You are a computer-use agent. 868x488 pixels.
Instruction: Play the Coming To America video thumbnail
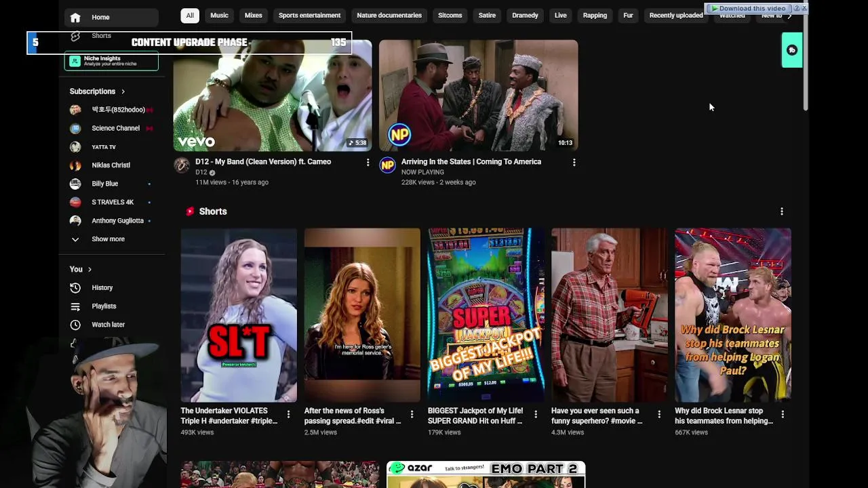pos(479,96)
